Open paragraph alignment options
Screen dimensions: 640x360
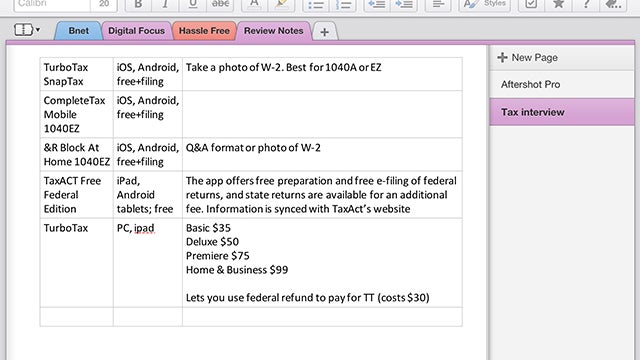(x=438, y=4)
